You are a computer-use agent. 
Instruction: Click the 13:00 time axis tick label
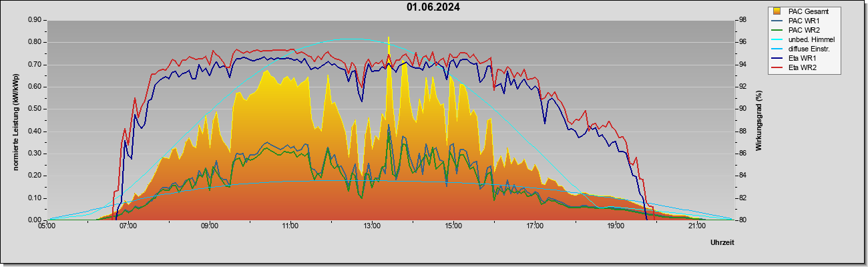coord(372,226)
